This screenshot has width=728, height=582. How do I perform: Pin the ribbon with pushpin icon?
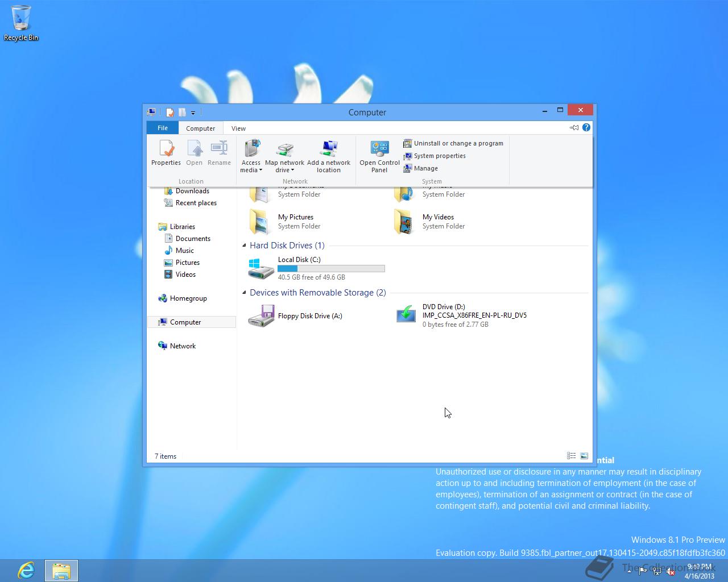pyautogui.click(x=574, y=127)
